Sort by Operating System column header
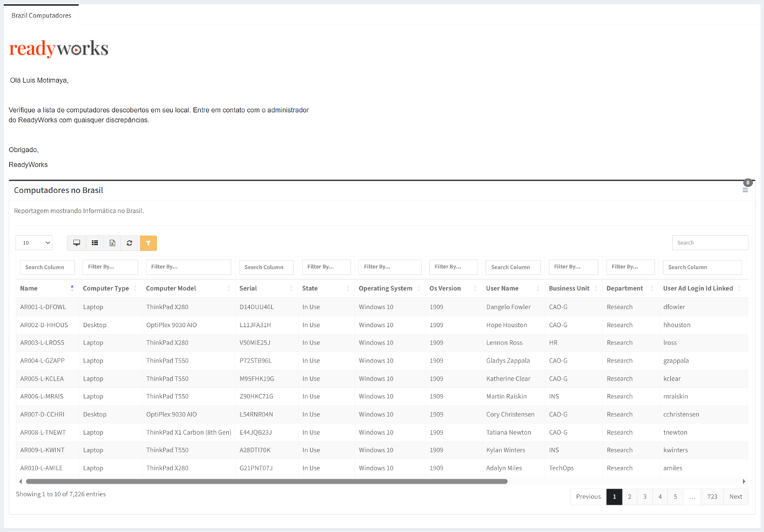The image size is (764, 532). [390, 288]
